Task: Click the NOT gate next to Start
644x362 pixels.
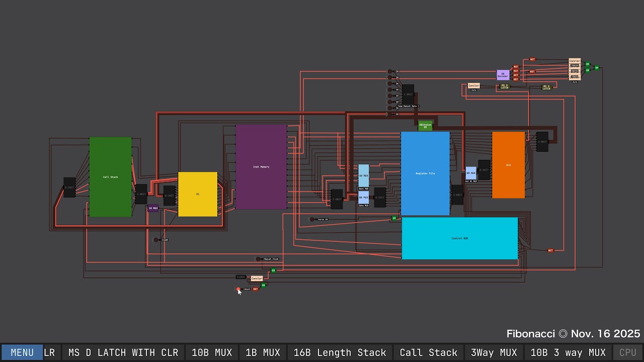Action: pyautogui.click(x=256, y=289)
